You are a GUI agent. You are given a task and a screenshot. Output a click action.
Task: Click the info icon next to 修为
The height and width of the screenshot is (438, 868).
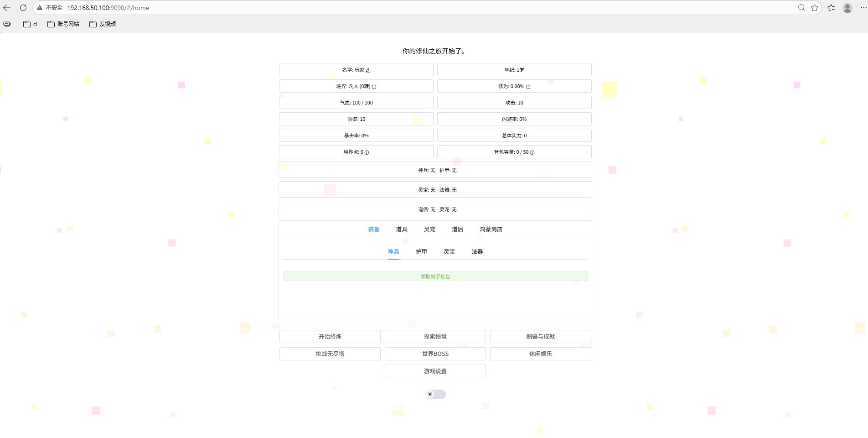coord(528,86)
